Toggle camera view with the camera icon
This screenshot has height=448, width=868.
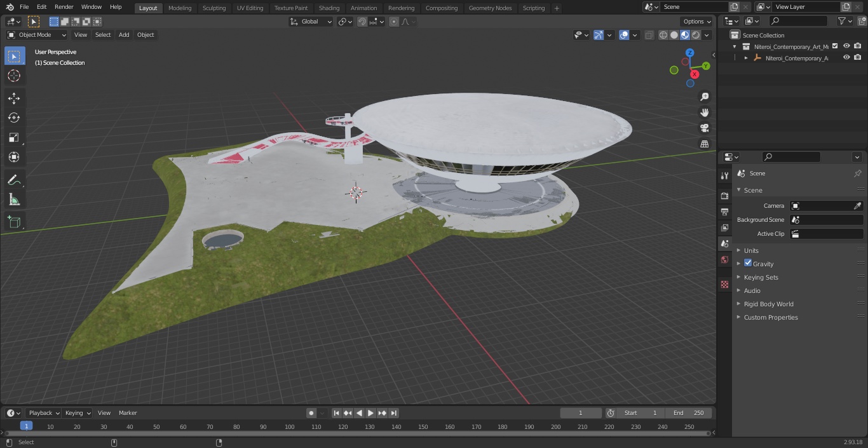[x=705, y=128]
